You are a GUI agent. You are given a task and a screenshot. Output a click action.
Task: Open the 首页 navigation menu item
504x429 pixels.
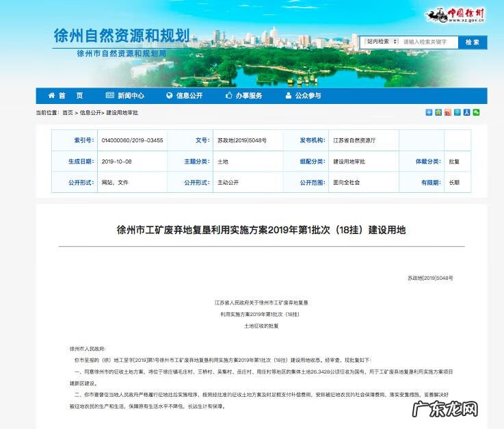[70, 96]
